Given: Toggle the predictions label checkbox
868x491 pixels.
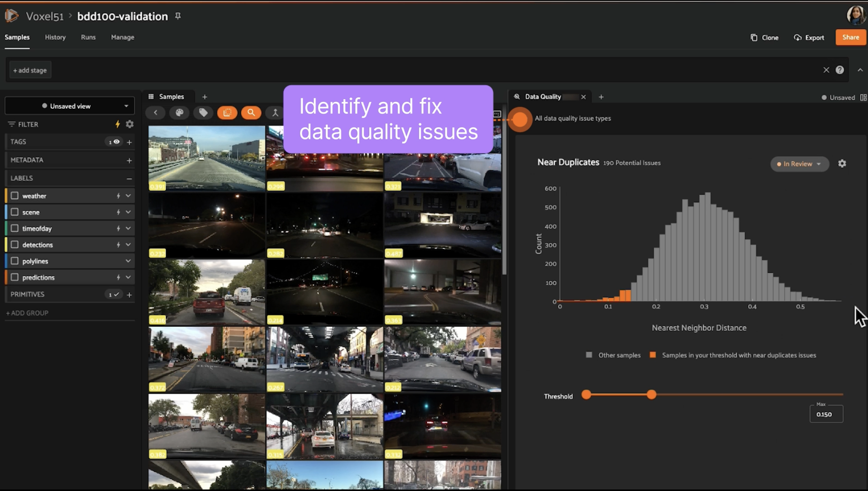Looking at the screenshot, I should click(15, 277).
